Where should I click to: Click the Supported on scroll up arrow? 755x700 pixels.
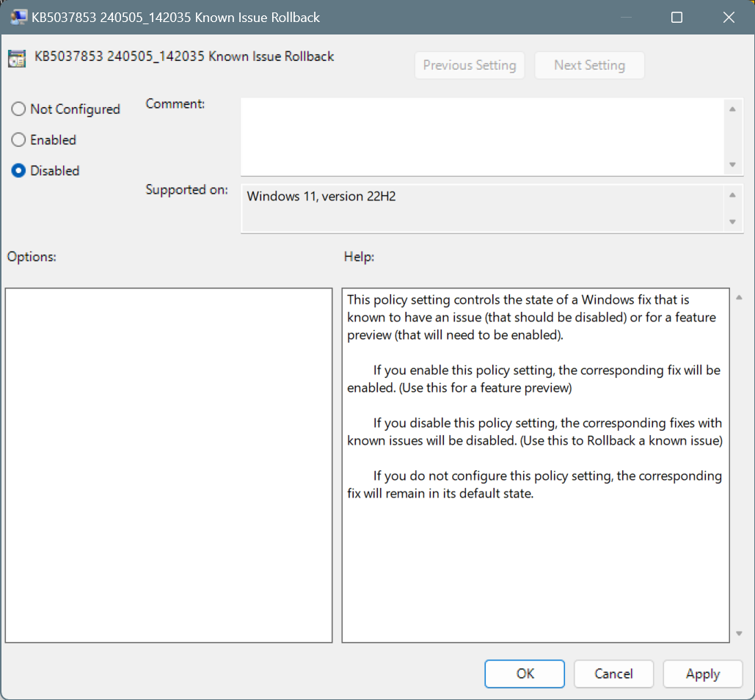tap(732, 195)
